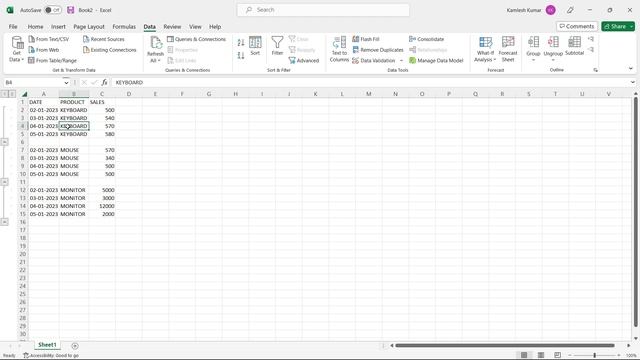Save the workbook with the disk icon
The width and height of the screenshot is (640, 360).
click(x=71, y=10)
